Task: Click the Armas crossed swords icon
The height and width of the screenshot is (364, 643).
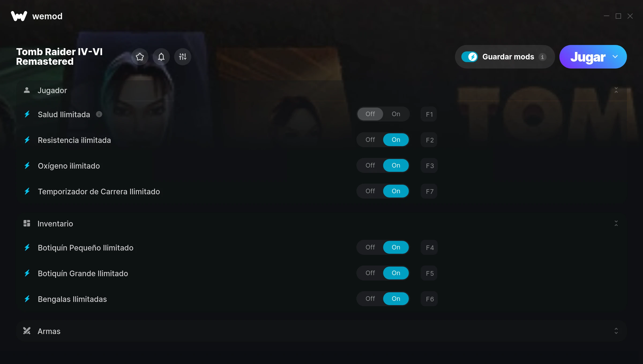Action: pos(27,331)
